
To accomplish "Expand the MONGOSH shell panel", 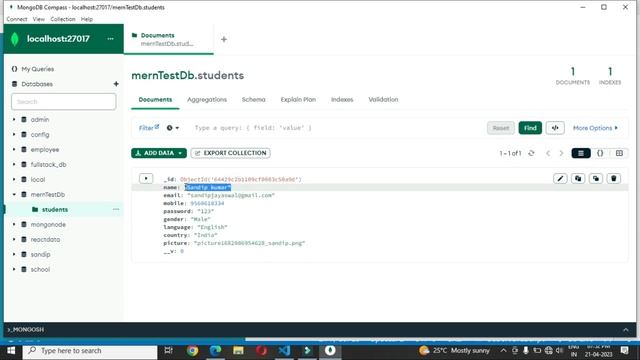I will pyautogui.click(x=626, y=329).
